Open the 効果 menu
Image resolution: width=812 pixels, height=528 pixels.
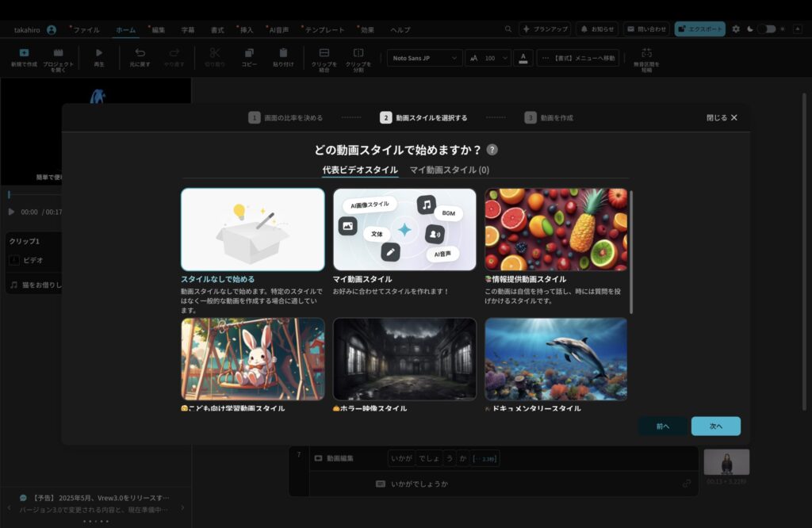pyautogui.click(x=368, y=30)
